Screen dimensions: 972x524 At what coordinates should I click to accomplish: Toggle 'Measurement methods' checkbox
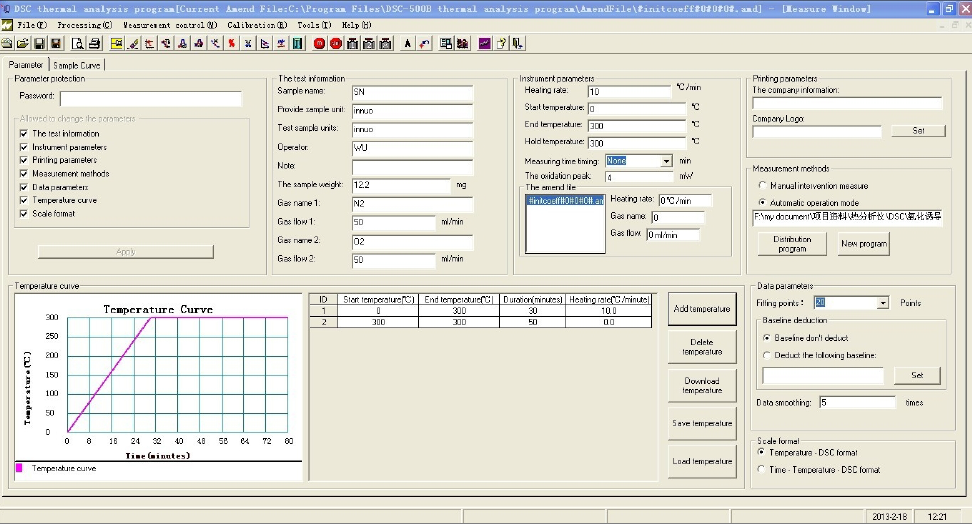click(24, 174)
